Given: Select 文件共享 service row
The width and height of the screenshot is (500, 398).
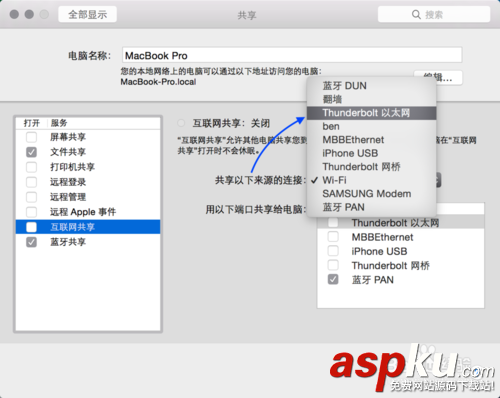Looking at the screenshot, I should click(88, 152).
